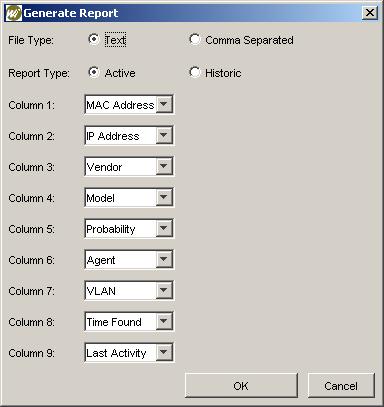The height and width of the screenshot is (407, 384).
Task: Expand the Column 6 Agent dropdown
Action: 164,260
